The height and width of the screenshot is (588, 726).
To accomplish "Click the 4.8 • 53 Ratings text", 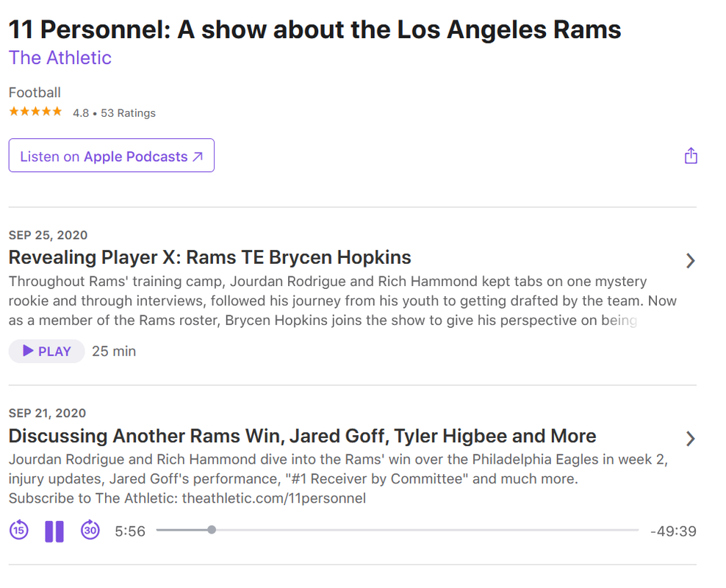I will (114, 113).
